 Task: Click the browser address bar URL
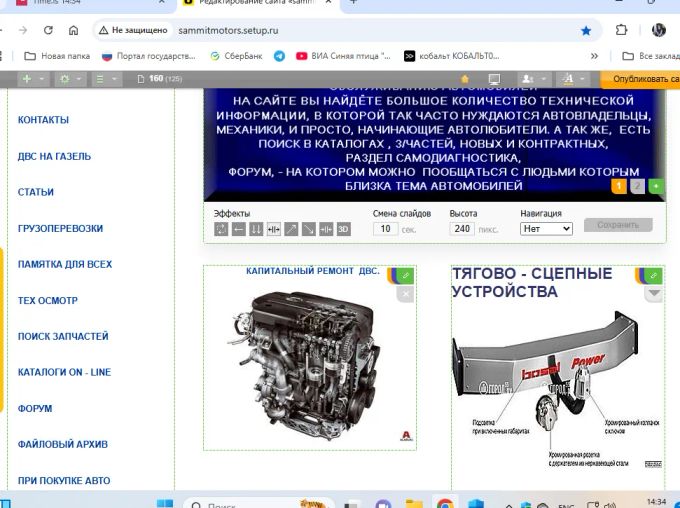[x=228, y=30]
